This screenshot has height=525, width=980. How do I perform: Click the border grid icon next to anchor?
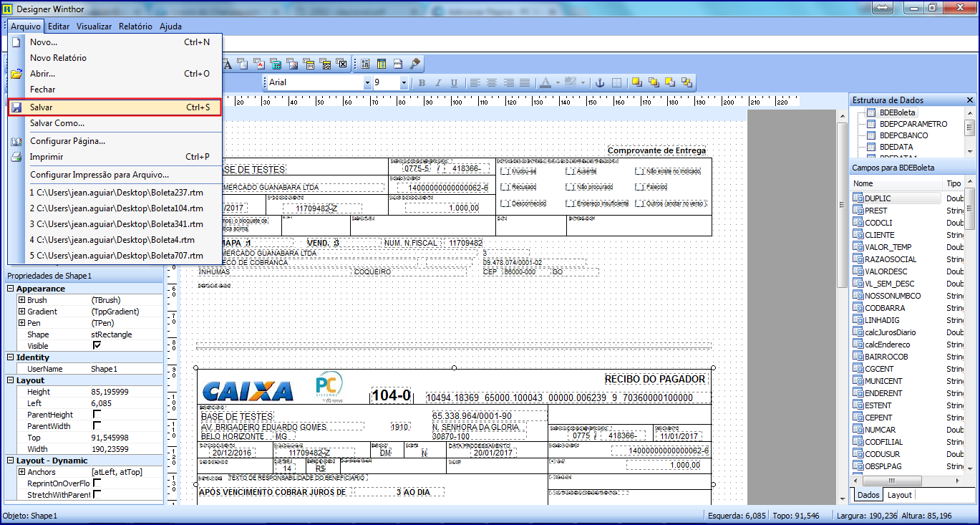616,83
